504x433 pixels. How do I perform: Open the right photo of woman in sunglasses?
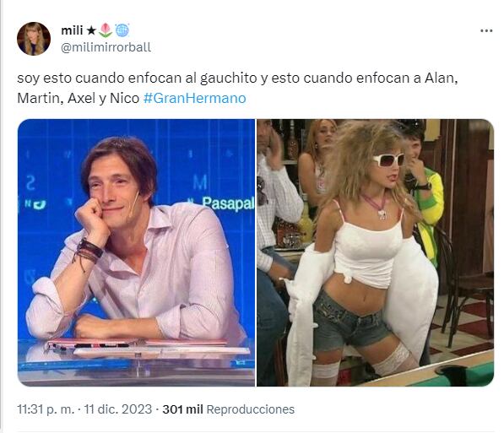[x=375, y=252]
